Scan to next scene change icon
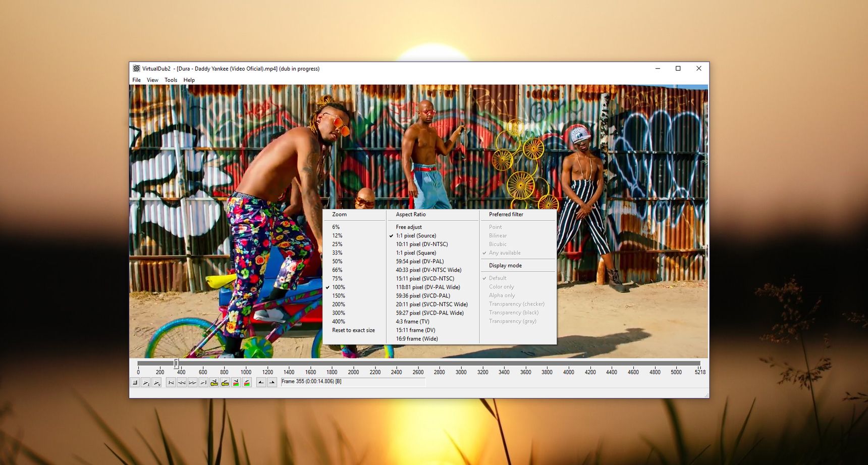 tap(247, 383)
